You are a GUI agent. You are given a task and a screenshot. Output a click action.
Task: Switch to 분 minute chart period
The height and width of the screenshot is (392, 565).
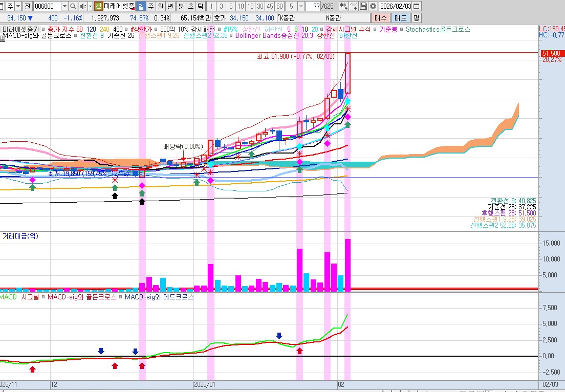pyautogui.click(x=181, y=6)
